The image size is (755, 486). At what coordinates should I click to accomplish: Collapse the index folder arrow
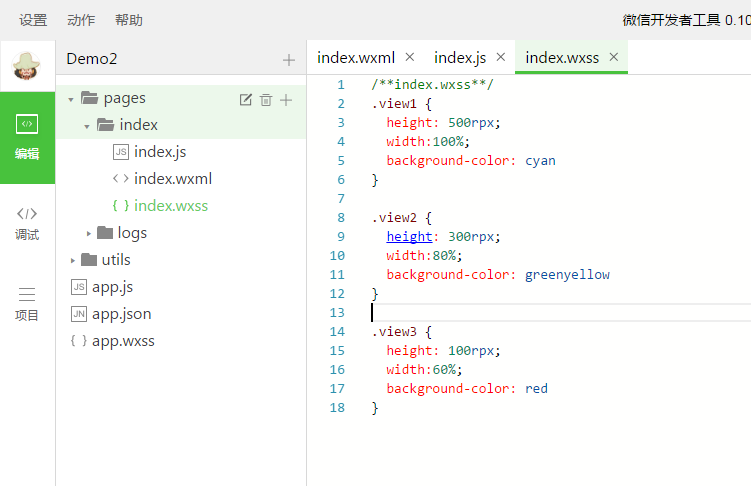[x=87, y=126]
